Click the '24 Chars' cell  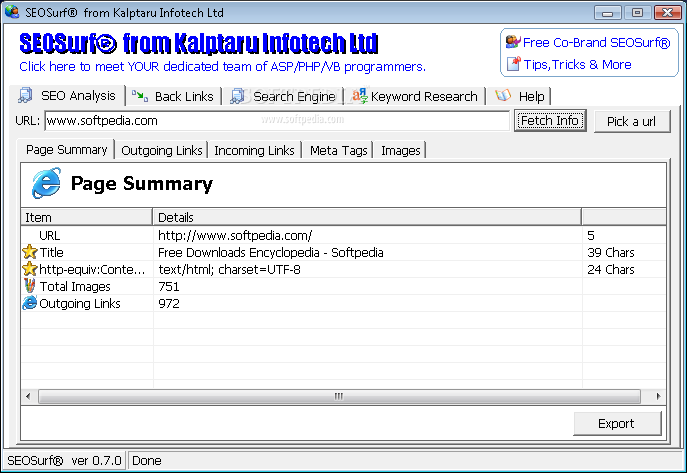(x=611, y=270)
